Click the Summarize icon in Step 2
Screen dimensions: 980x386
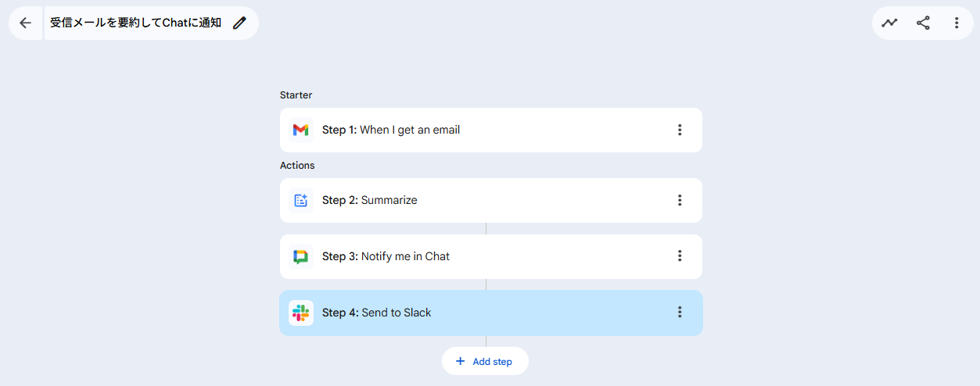[x=300, y=200]
